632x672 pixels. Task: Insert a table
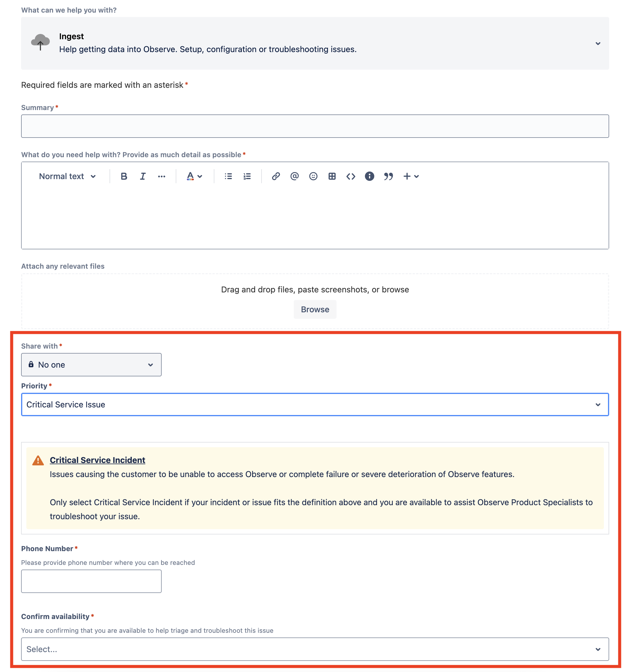[x=332, y=176]
